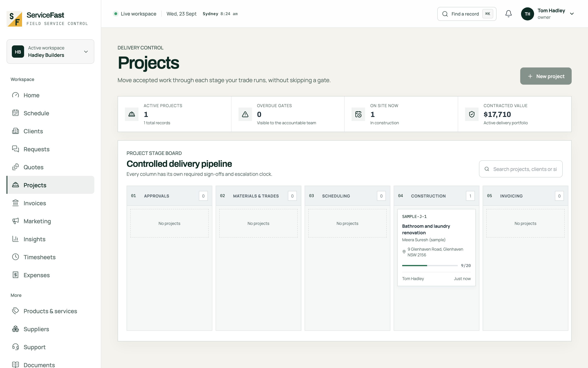Image resolution: width=588 pixels, height=368 pixels.
Task: Open Invoices in the sidebar
Action: [50, 203]
